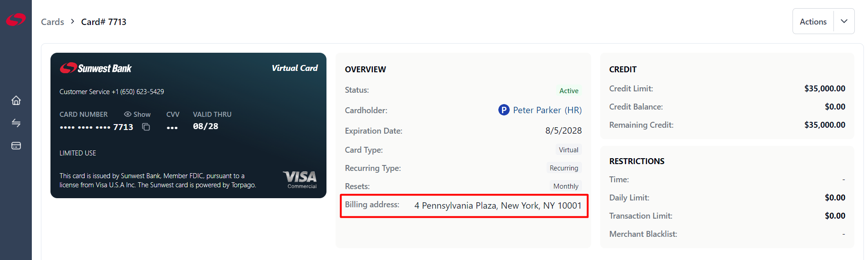The width and height of the screenshot is (868, 260).
Task: Open the cards icon in sidebar
Action: [16, 146]
